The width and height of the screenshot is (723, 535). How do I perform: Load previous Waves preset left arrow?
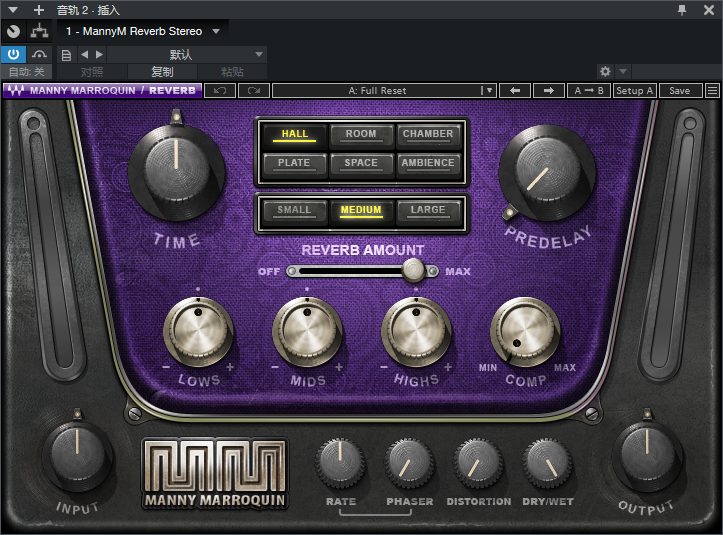point(515,90)
